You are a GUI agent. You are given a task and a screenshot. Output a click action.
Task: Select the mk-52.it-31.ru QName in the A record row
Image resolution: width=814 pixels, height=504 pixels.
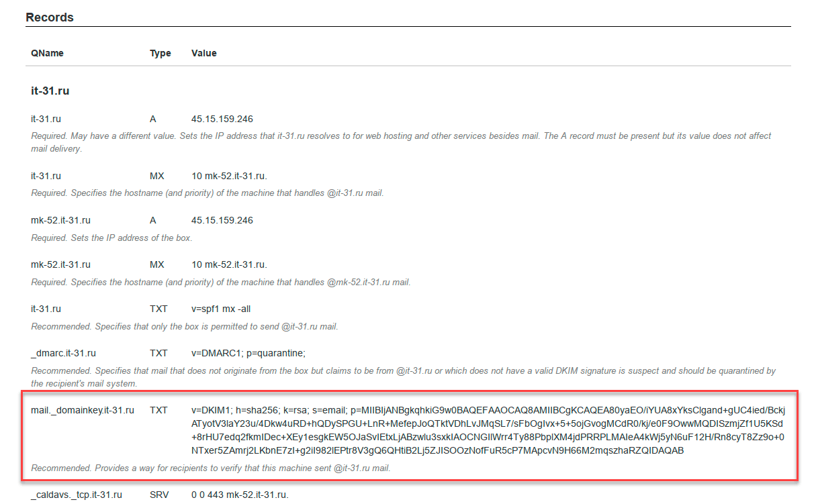60,220
